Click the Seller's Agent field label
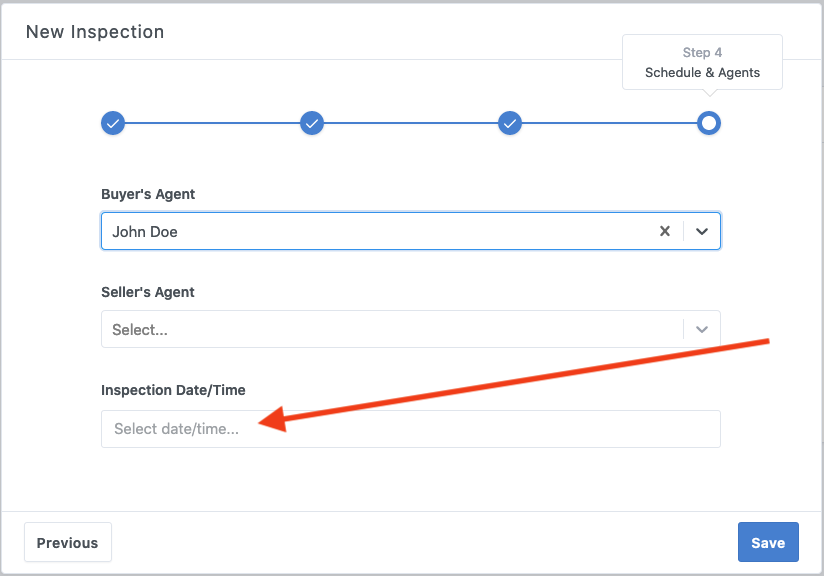The height and width of the screenshot is (576, 824). coord(148,292)
